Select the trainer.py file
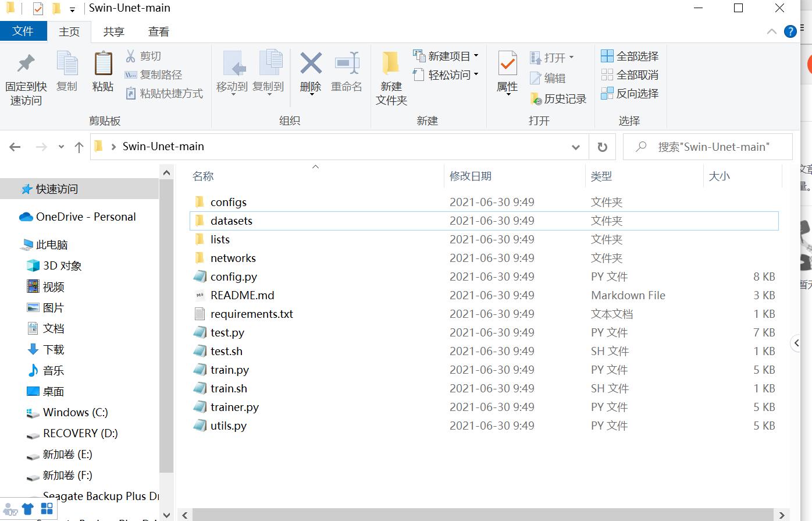 pyautogui.click(x=484, y=407)
